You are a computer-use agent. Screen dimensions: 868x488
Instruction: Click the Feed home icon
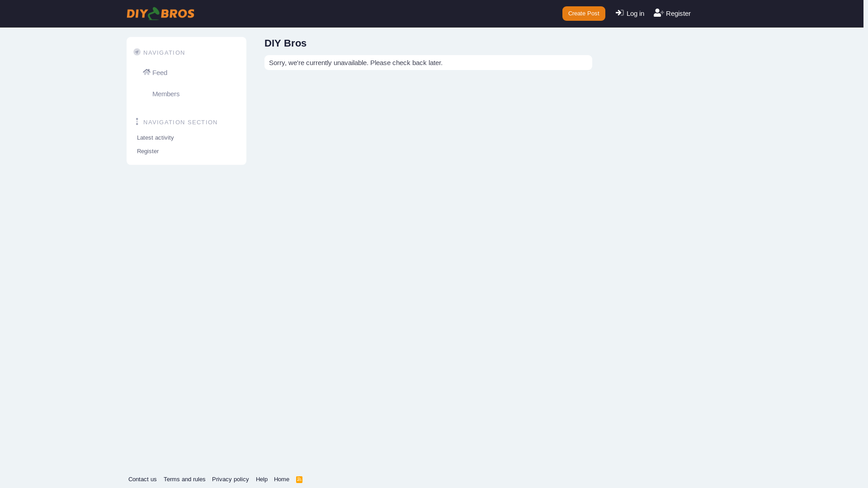coord(146,72)
